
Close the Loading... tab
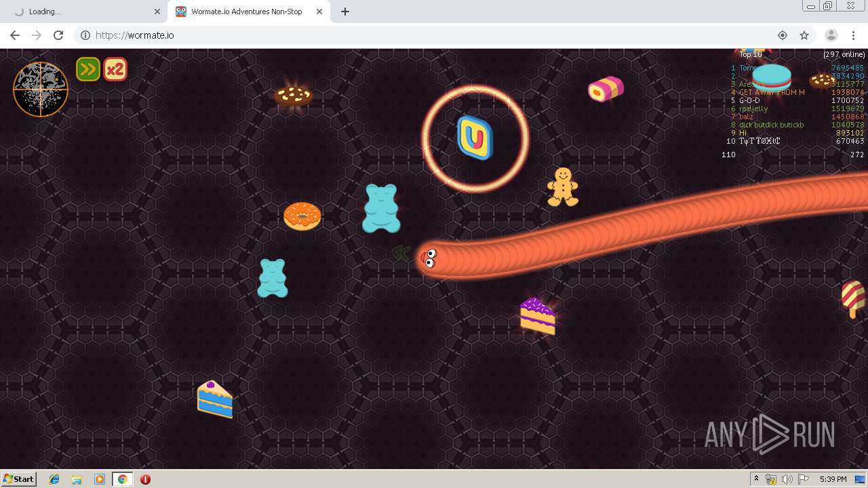pyautogui.click(x=157, y=12)
